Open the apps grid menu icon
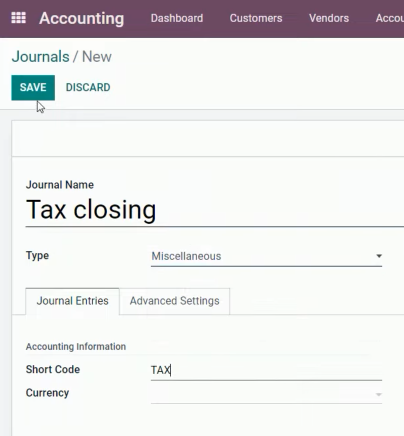This screenshot has width=404, height=436. pyautogui.click(x=18, y=18)
